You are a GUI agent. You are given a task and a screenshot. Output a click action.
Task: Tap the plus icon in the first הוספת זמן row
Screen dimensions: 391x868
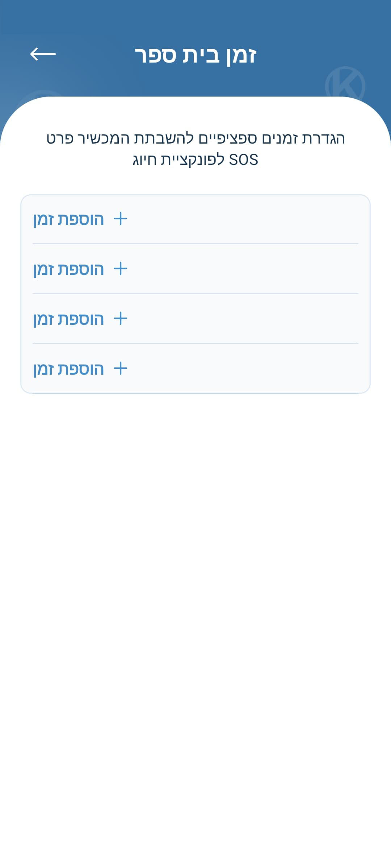121,219
